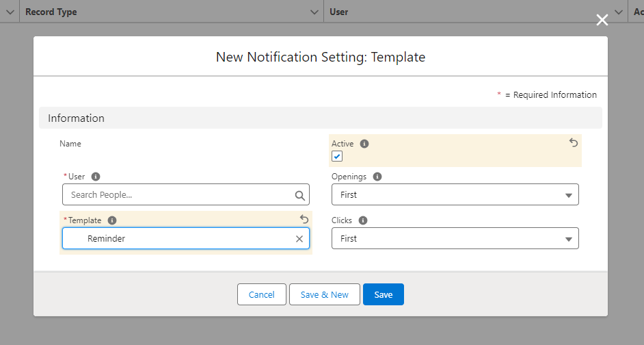
Task: Save the notification setting
Action: pyautogui.click(x=383, y=294)
